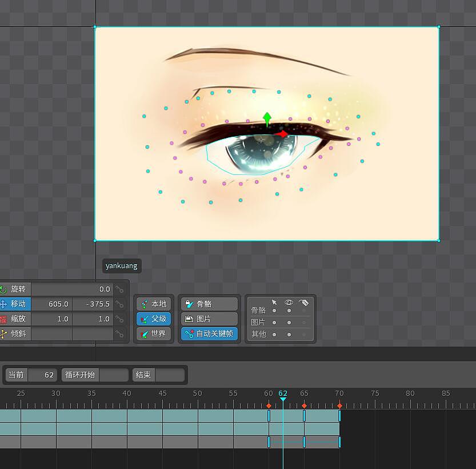This screenshot has width=476, height=469.
Task: Click the translate X field 605.0
Action: tap(51, 304)
